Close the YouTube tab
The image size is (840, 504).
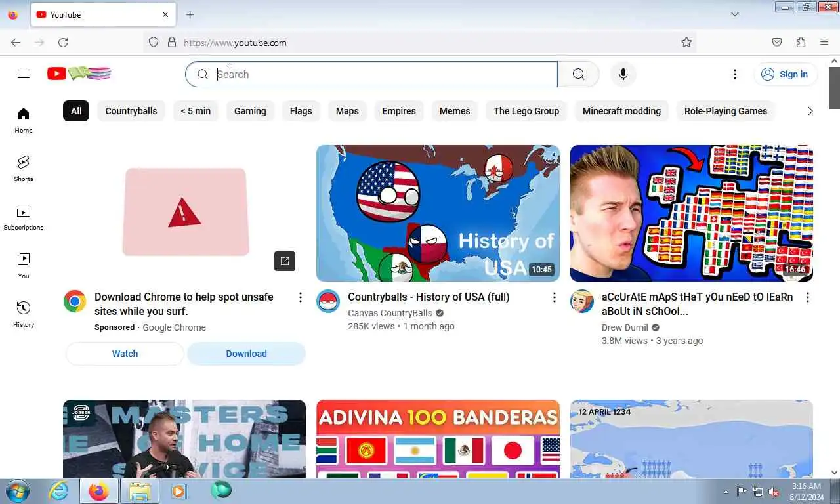coord(165,14)
